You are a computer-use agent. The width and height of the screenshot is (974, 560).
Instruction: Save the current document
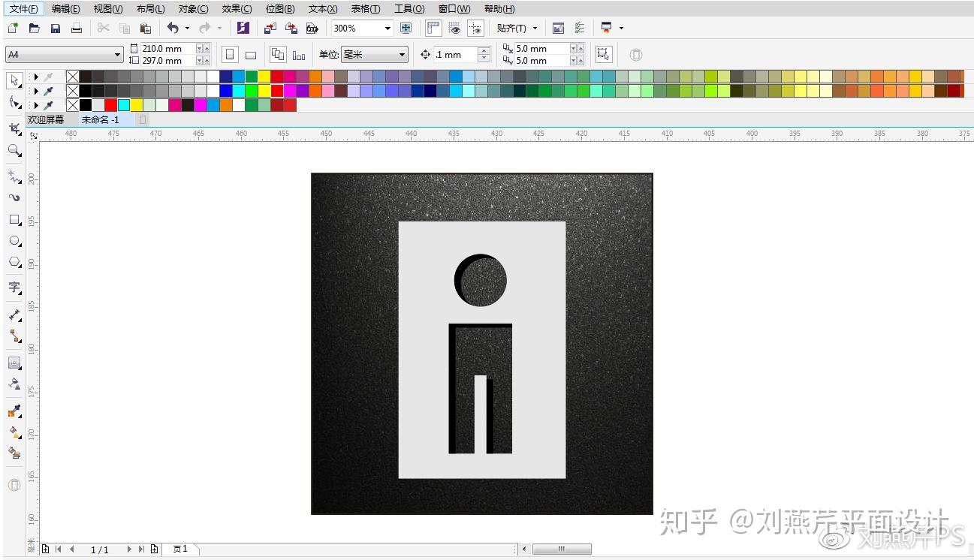pyautogui.click(x=55, y=28)
